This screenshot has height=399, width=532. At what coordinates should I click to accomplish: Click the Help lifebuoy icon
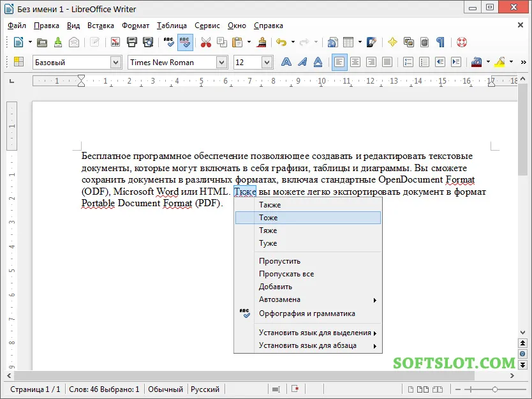462,42
